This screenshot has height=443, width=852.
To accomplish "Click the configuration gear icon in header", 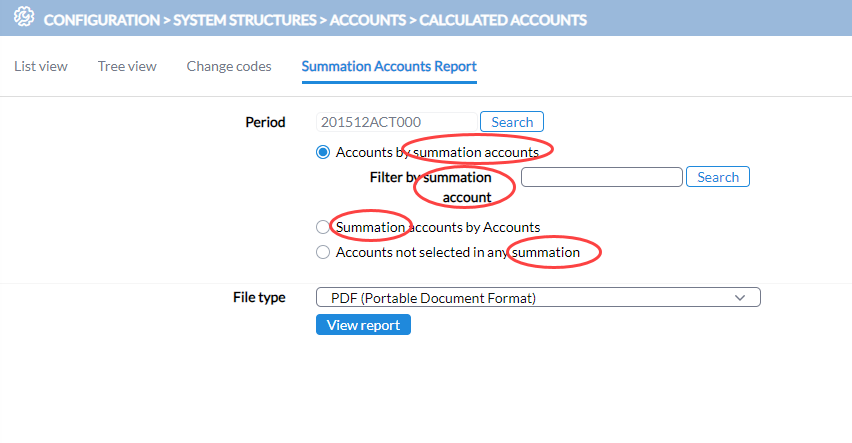I will (24, 17).
